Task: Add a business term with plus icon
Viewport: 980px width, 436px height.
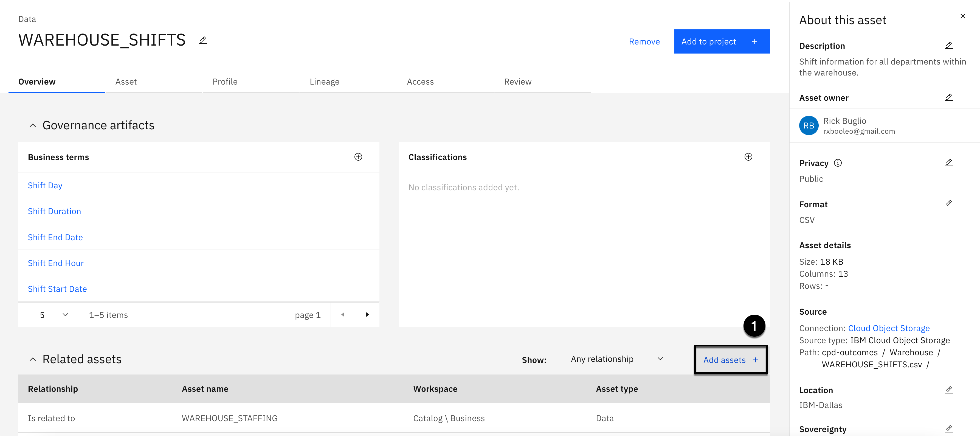Action: [x=358, y=157]
